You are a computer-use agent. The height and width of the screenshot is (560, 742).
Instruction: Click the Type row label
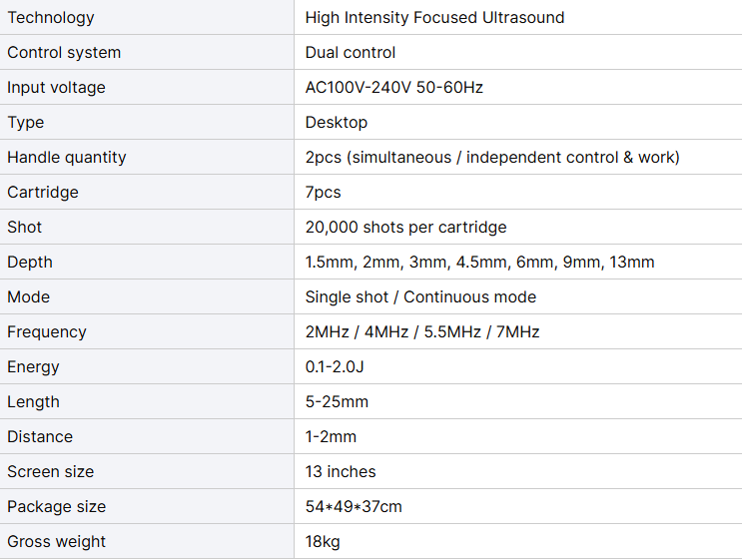[26, 122]
